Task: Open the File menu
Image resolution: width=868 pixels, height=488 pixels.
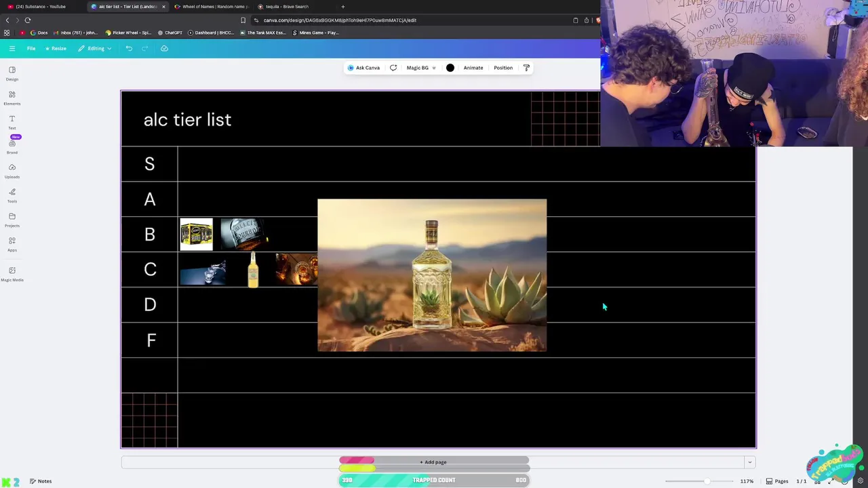Action: pyautogui.click(x=31, y=48)
